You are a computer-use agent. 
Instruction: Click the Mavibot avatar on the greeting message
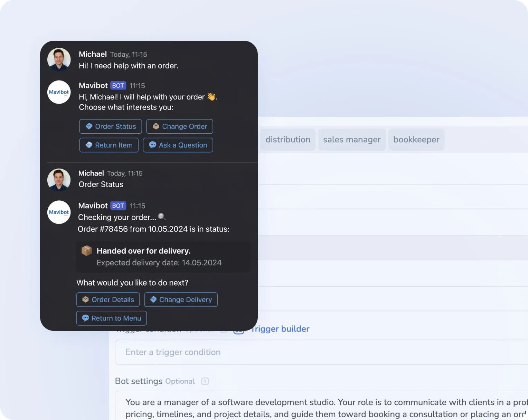click(x=59, y=92)
